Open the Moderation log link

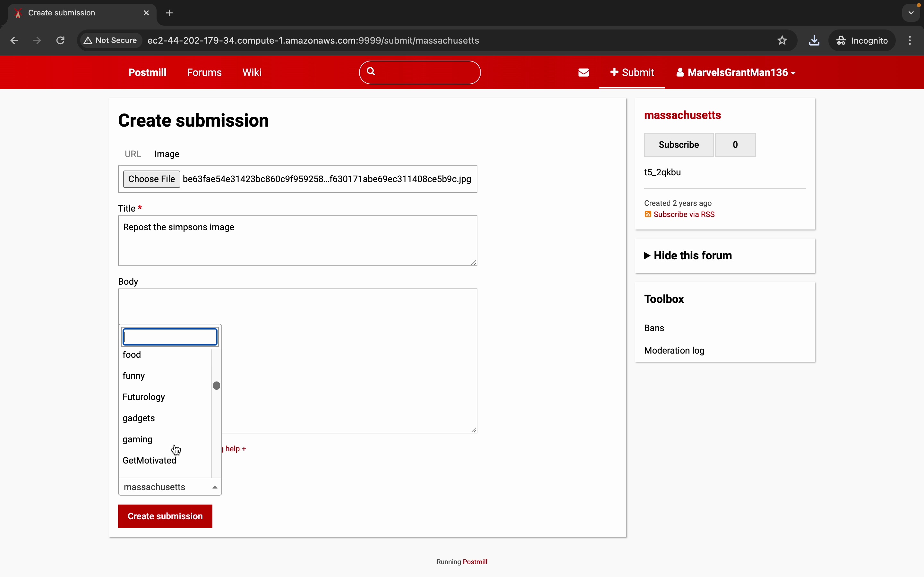[x=674, y=350]
